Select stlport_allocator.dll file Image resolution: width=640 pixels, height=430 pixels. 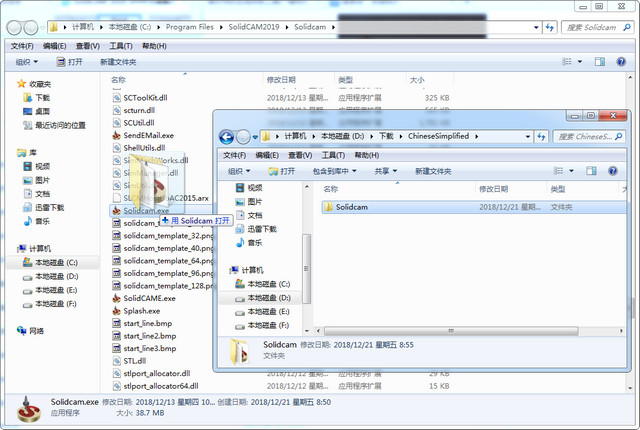151,373
